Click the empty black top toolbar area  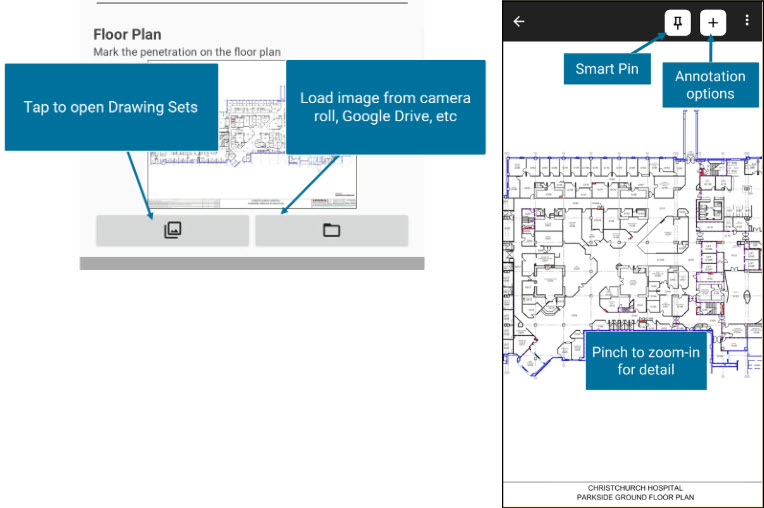tap(590, 21)
